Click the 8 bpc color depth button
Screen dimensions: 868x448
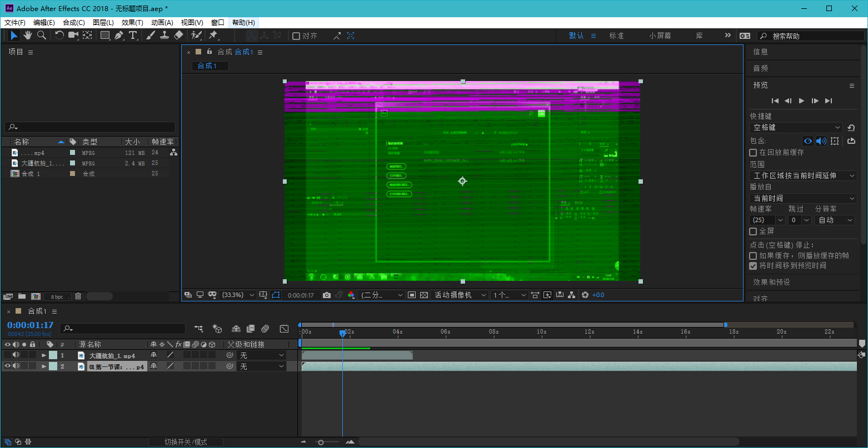pyautogui.click(x=57, y=296)
